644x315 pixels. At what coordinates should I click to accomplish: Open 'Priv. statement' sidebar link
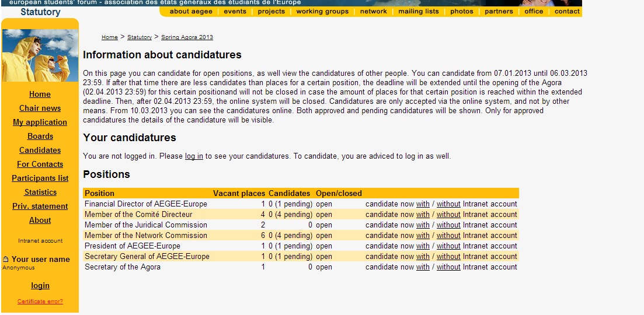click(x=40, y=206)
